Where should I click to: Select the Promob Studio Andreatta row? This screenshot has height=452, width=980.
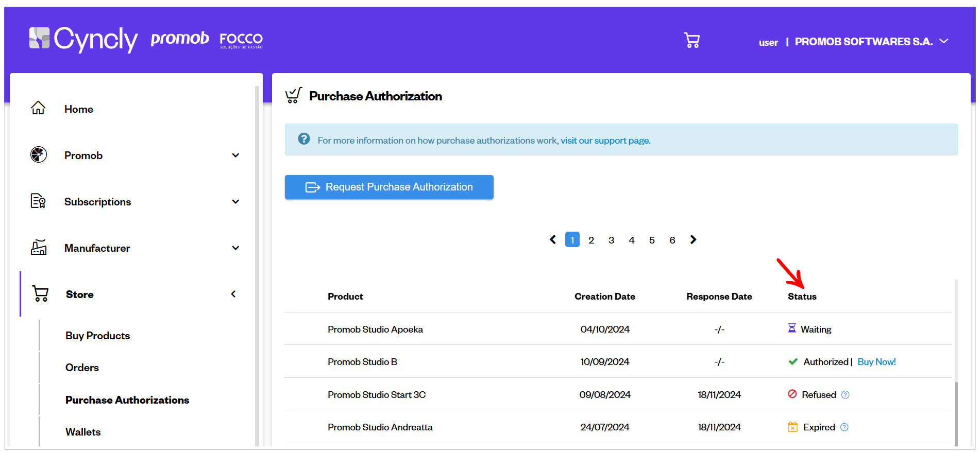coord(618,427)
